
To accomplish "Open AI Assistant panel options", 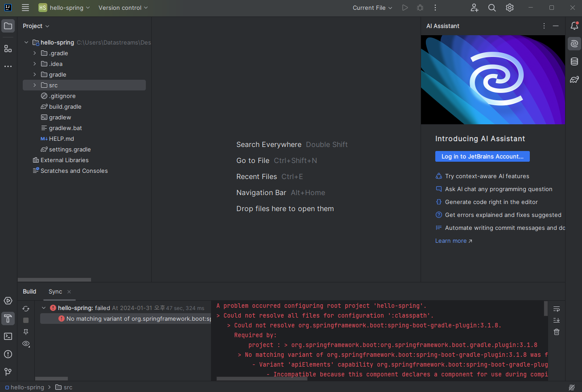I will [x=544, y=26].
